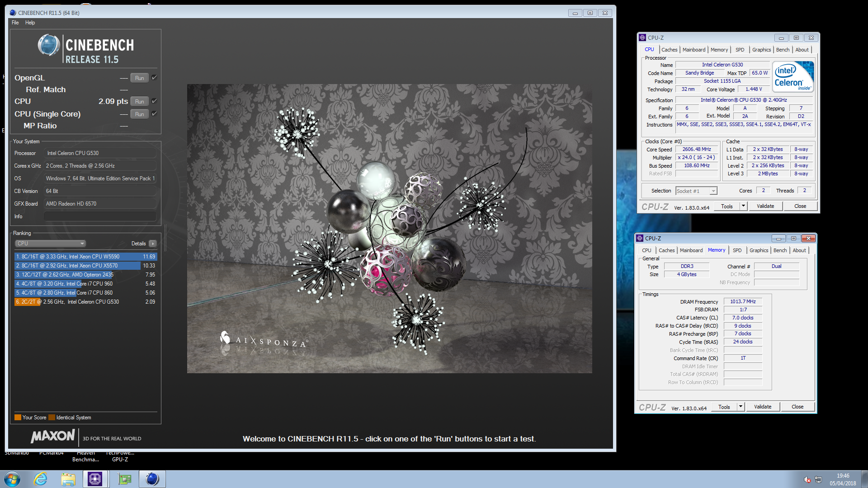Click Validate in Memory CPU-Z window
Image resolution: width=868 pixels, height=488 pixels.
tap(763, 407)
